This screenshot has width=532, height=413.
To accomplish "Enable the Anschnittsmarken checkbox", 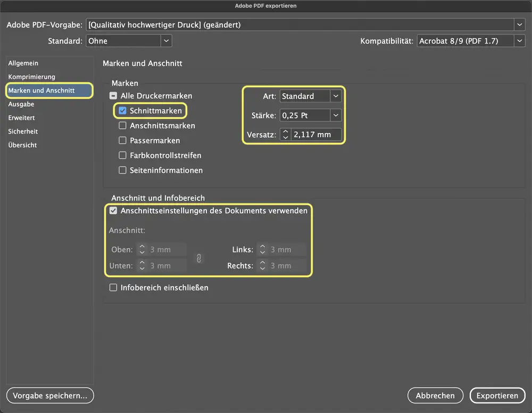I will point(122,125).
